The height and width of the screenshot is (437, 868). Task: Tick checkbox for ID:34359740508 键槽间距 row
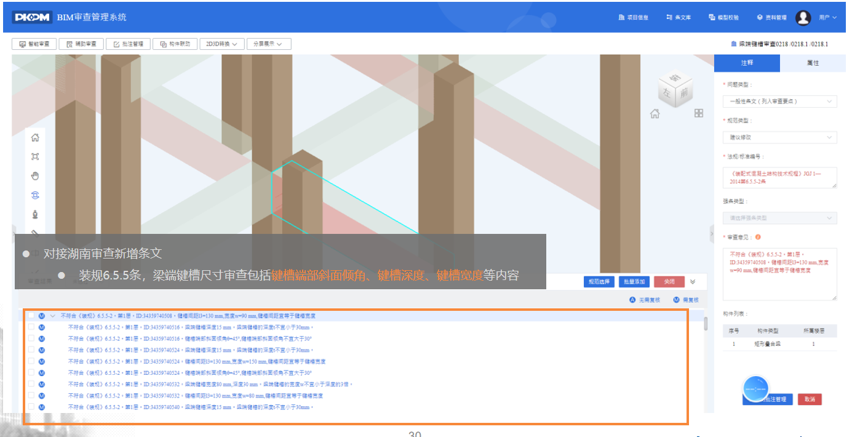click(31, 316)
